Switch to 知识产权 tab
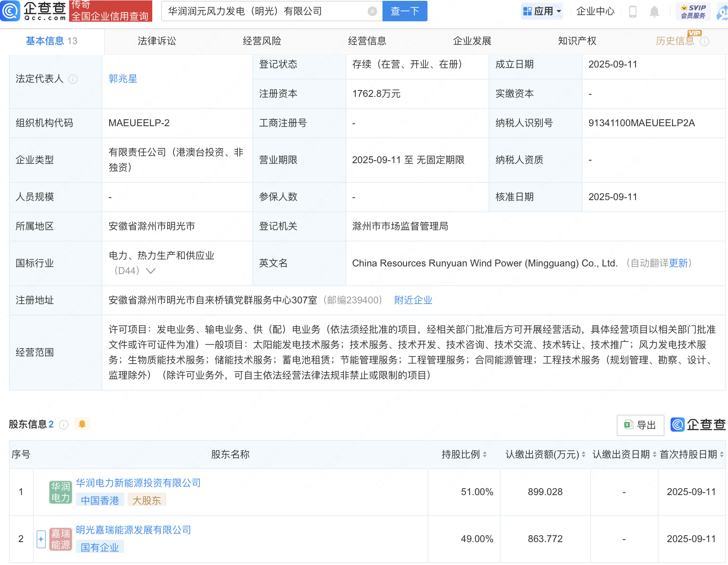Viewport: 728px width, 565px height. [x=577, y=41]
